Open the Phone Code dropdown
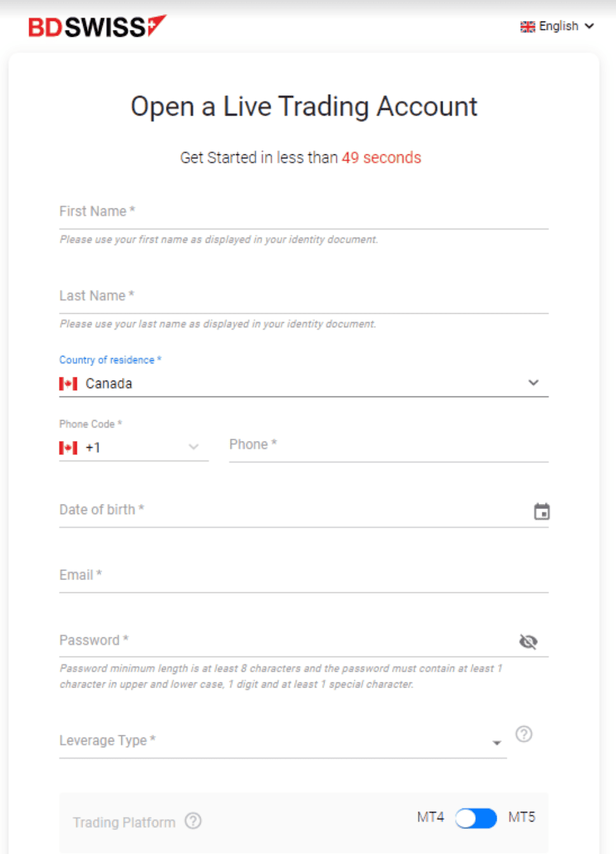The height and width of the screenshot is (854, 616). point(194,447)
